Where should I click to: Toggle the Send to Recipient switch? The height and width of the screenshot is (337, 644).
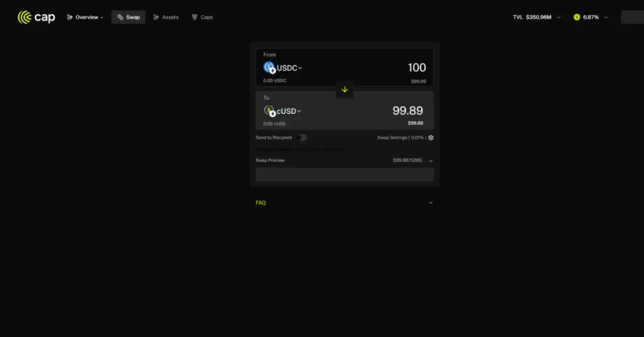point(301,137)
